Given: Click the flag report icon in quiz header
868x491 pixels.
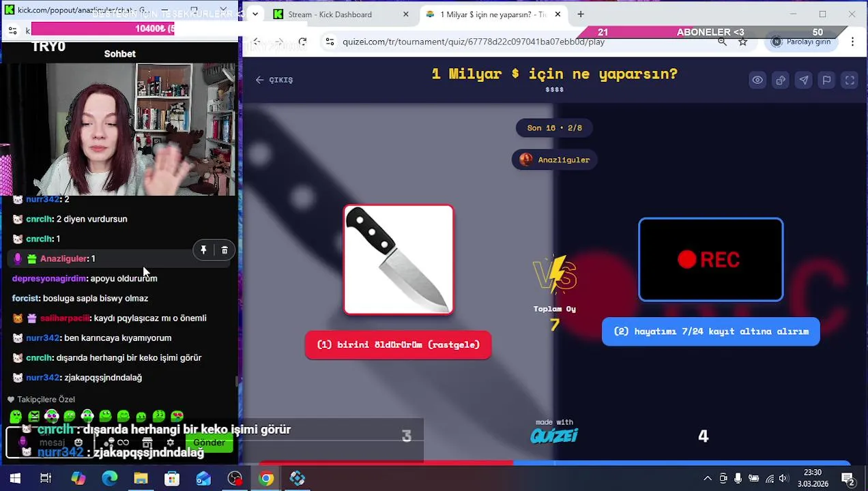Looking at the screenshot, I should 826,80.
